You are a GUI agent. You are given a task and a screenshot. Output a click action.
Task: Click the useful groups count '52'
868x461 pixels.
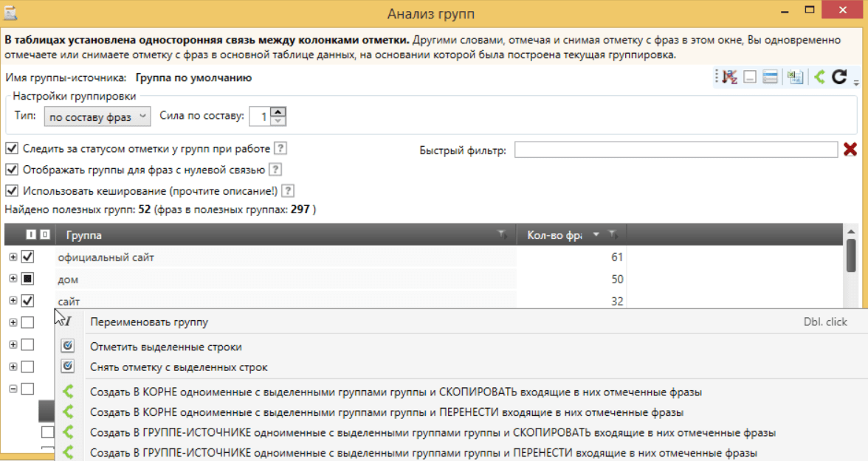145,209
